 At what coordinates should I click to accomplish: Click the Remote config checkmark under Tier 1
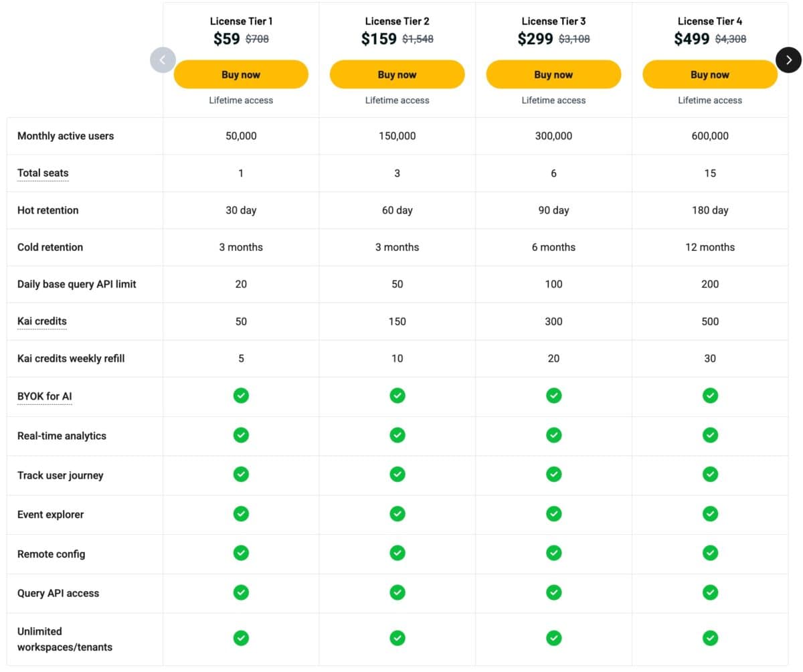[x=241, y=553]
